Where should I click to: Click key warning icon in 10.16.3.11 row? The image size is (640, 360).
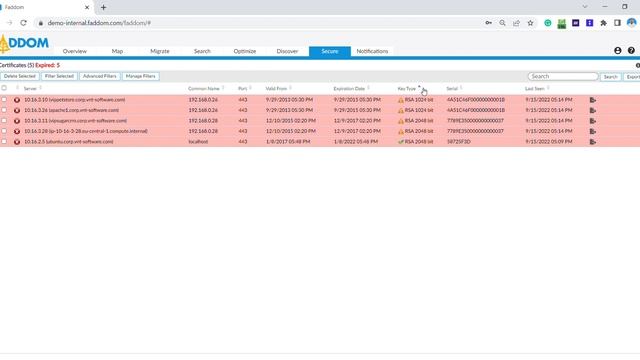401,121
